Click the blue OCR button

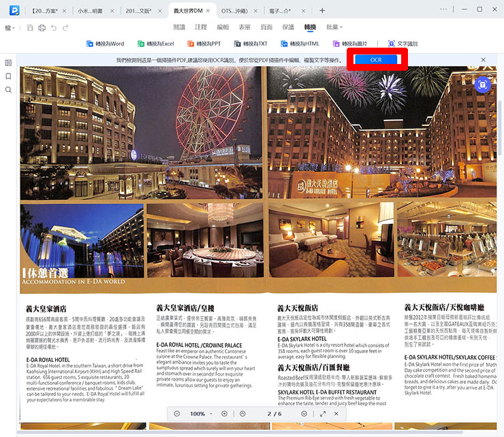tap(376, 60)
